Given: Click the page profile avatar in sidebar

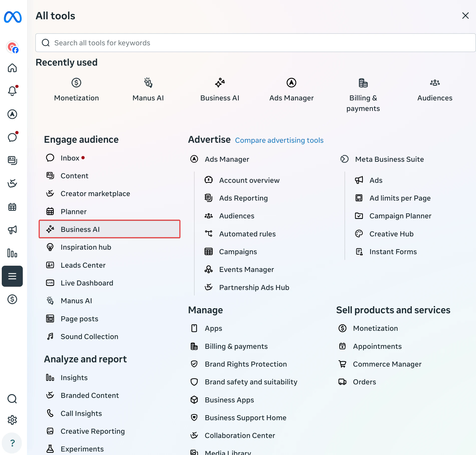Looking at the screenshot, I should click(12, 47).
